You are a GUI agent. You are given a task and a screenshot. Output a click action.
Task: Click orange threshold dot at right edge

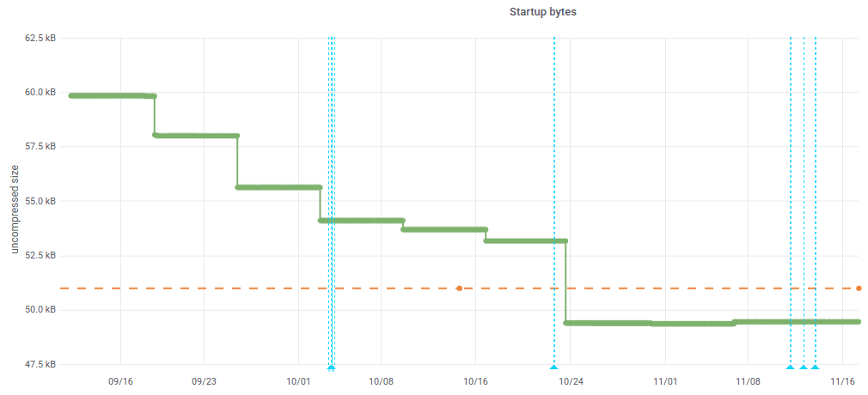pyautogui.click(x=859, y=289)
